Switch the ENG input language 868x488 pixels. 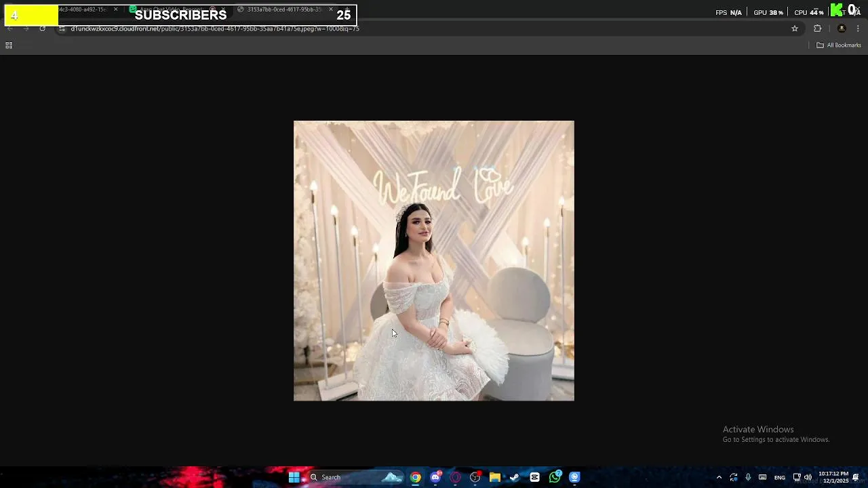tap(780, 477)
